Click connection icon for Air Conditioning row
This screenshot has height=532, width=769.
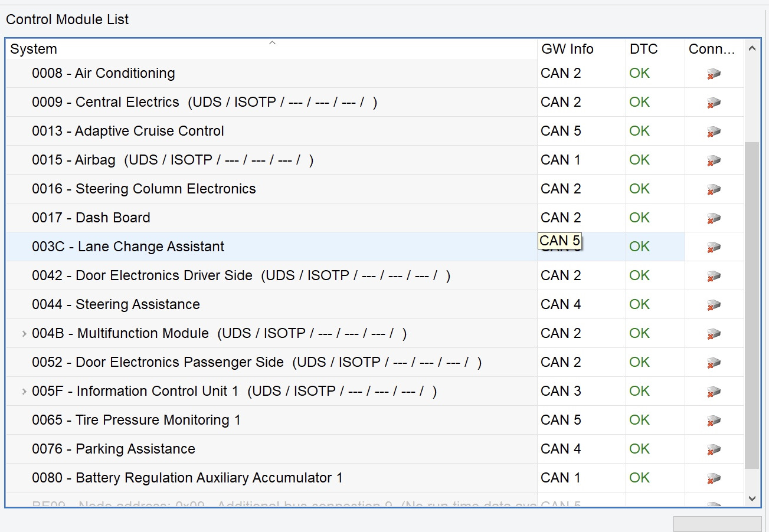(x=714, y=74)
